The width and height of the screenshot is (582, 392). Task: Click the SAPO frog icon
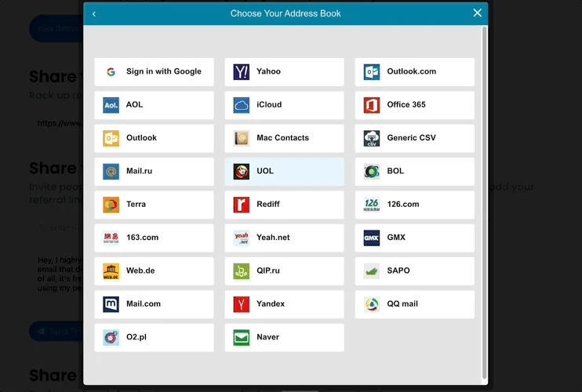click(372, 271)
